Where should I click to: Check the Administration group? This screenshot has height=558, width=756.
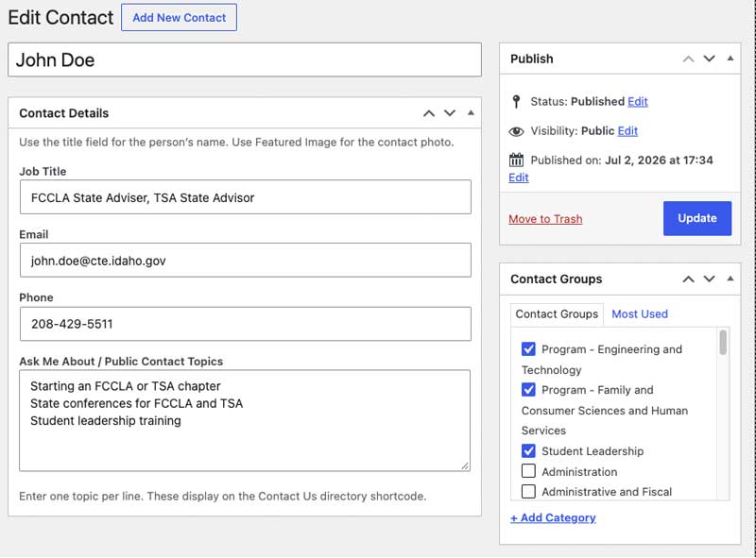[528, 471]
